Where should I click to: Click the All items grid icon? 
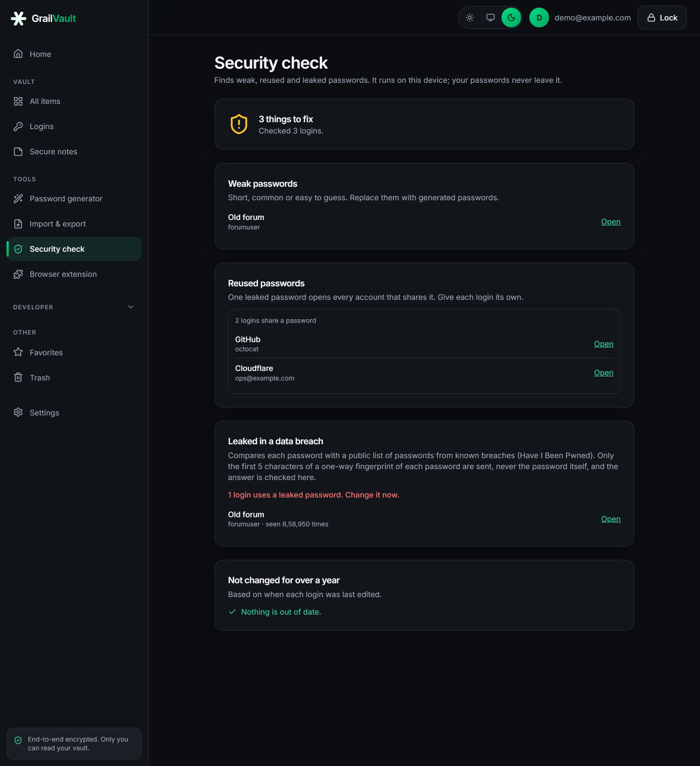click(18, 101)
